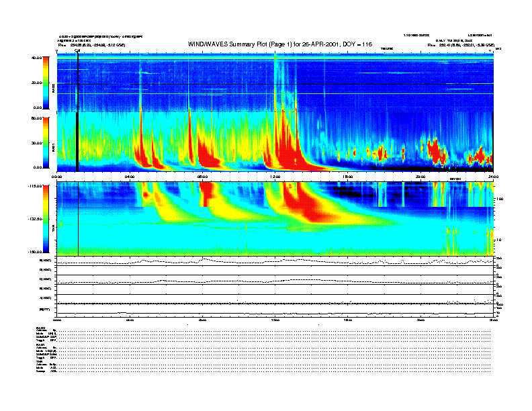Screen dimensions: 532x411
Task: Click the 30.00 tick on RAD1 scale
Action: 36,143
